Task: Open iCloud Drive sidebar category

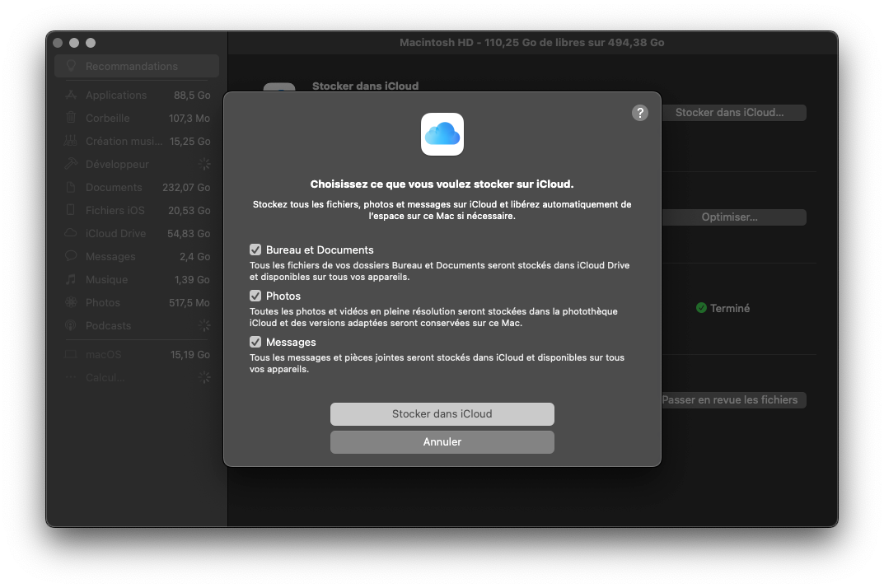Action: coord(137,233)
